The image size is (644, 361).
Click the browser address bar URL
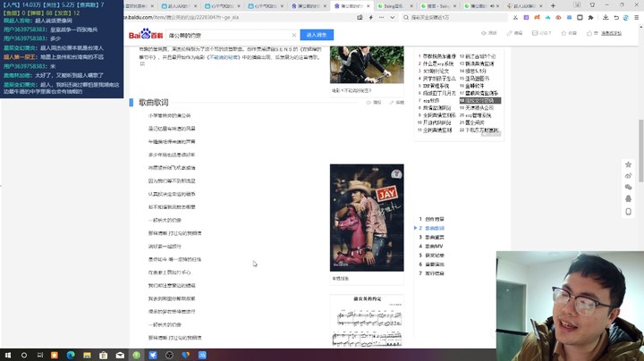coord(182,17)
